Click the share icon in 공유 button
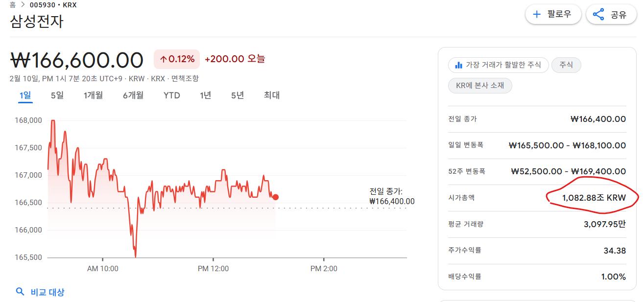This screenshot has width=644, height=302. 598,14
